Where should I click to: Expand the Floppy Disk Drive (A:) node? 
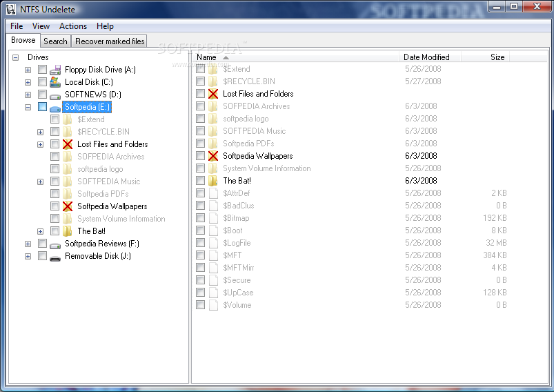(x=28, y=70)
